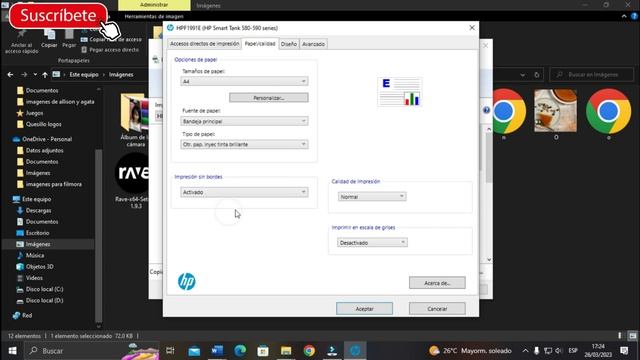Go up one folder level in Explorer

pyautogui.click(x=45, y=75)
